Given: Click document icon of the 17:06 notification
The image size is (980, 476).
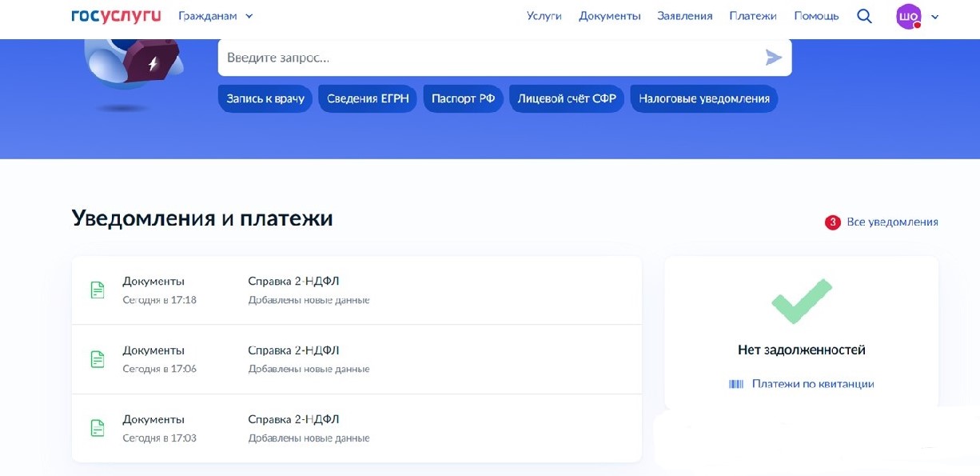Looking at the screenshot, I should click(97, 358).
